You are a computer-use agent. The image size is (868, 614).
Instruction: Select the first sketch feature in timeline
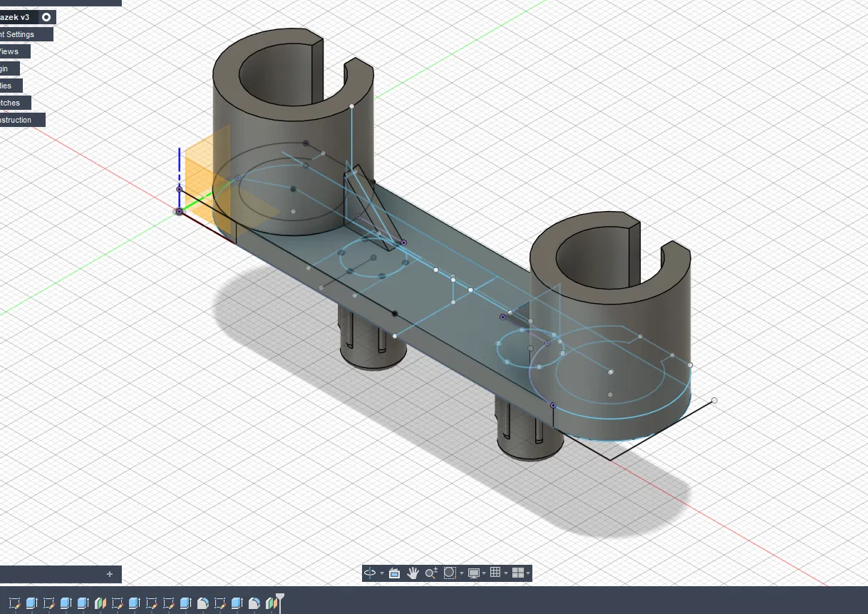click(x=15, y=603)
